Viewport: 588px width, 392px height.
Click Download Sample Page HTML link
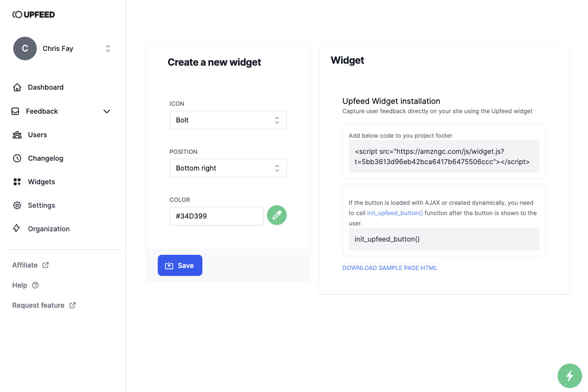click(x=390, y=268)
